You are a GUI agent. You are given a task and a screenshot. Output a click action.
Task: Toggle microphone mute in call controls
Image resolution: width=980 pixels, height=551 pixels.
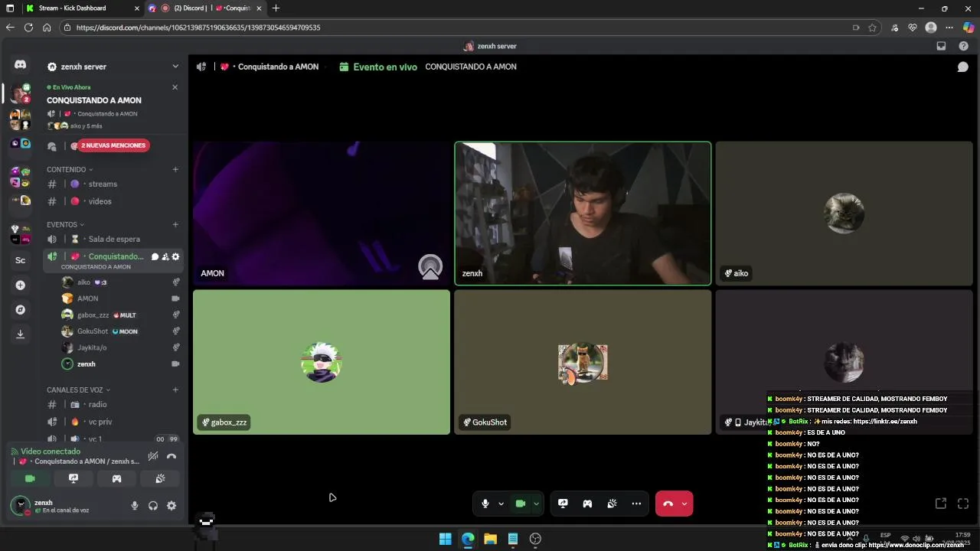[485, 504]
